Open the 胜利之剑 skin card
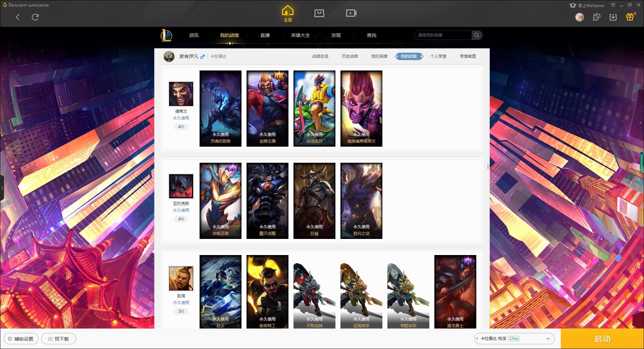This screenshot has width=644, height=349. [361, 201]
